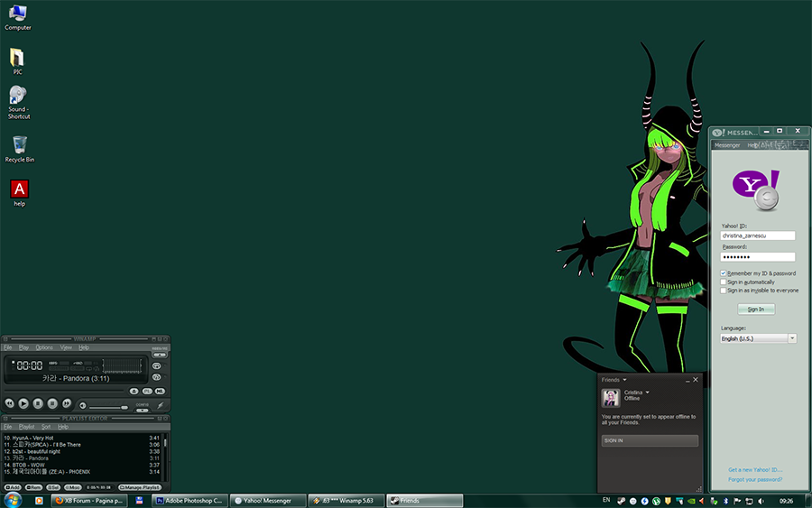Click playlist Sel button

point(53,487)
